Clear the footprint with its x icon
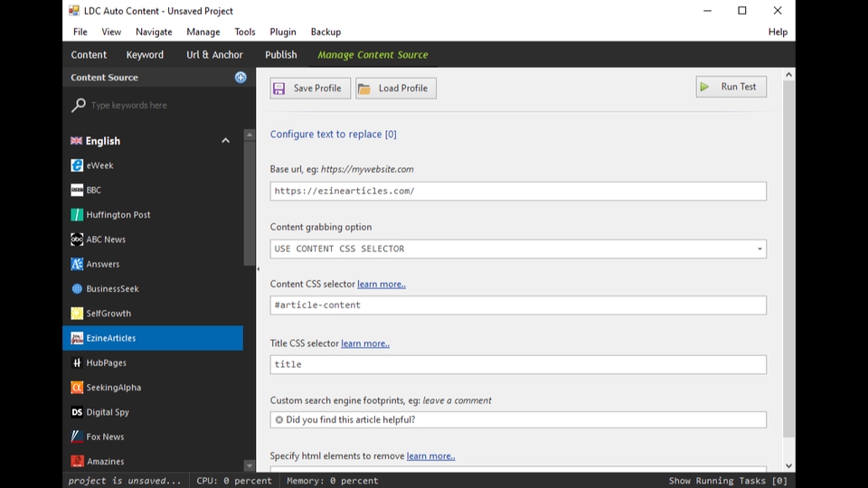Viewport: 868px width, 488px height. (279, 420)
